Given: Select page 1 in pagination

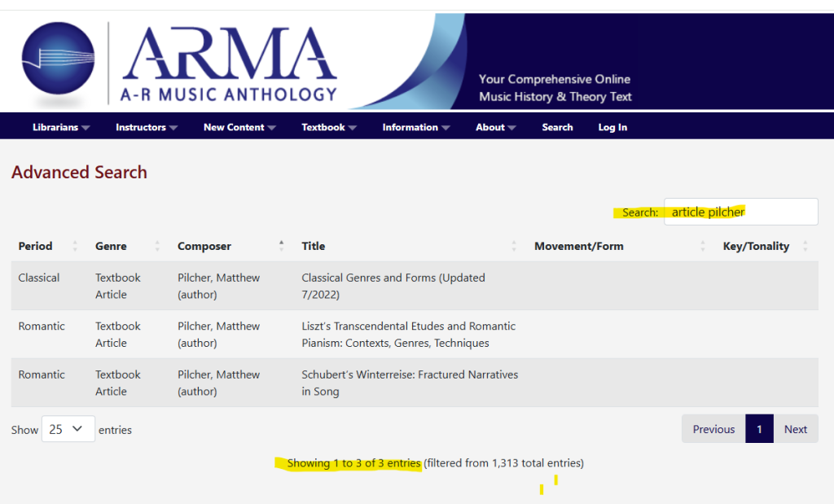Looking at the screenshot, I should point(759,429).
